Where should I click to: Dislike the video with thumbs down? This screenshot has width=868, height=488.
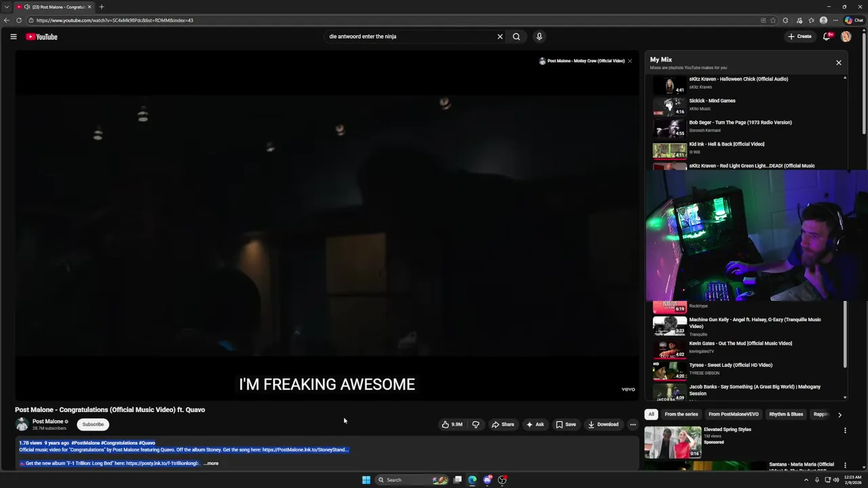click(475, 424)
